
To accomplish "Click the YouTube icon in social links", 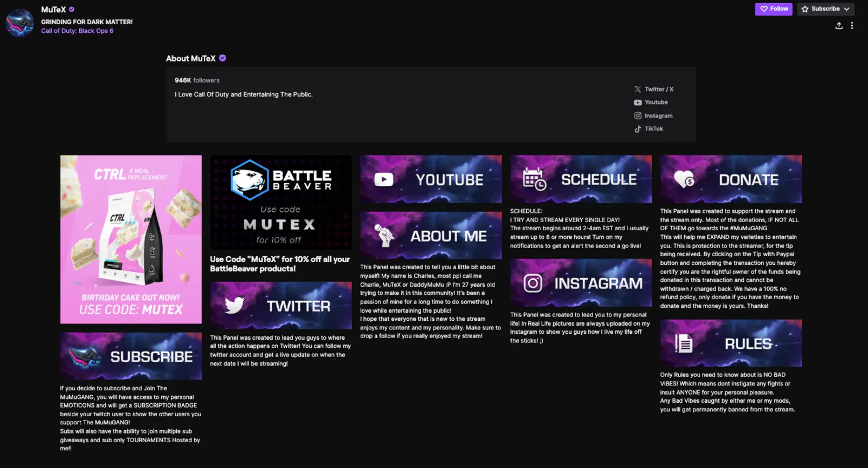I will click(638, 102).
